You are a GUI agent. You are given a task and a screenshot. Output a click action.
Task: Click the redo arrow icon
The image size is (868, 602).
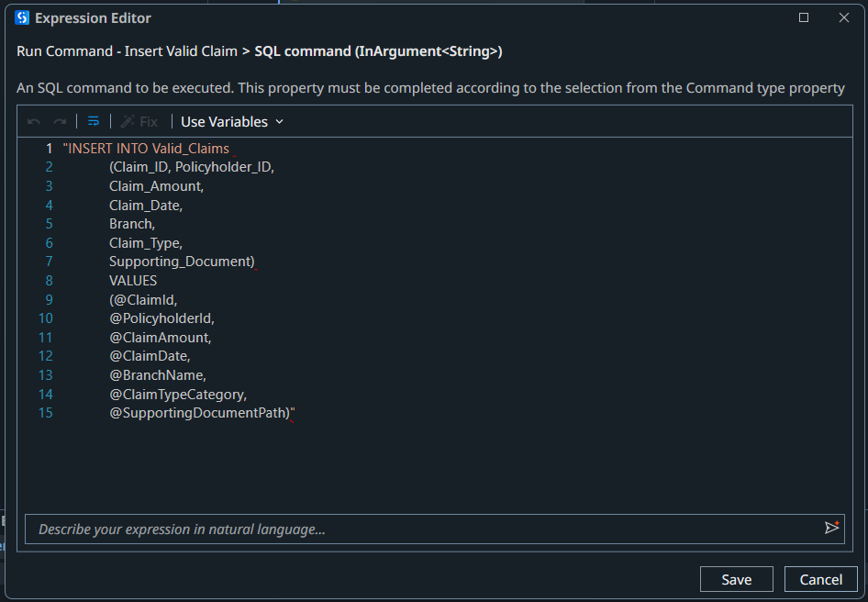point(60,122)
